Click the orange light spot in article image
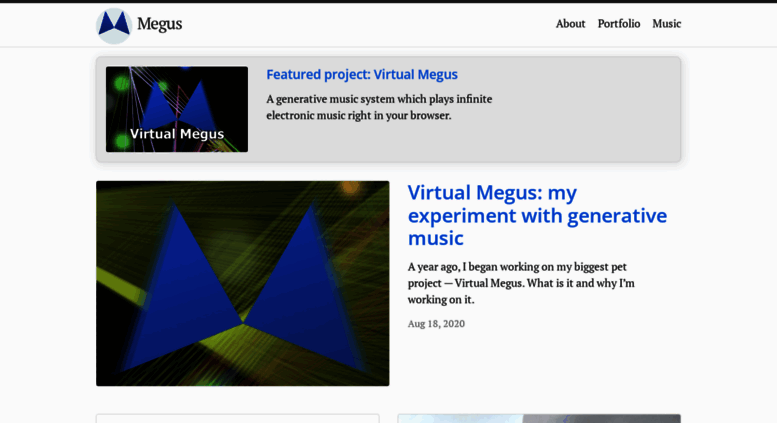The width and height of the screenshot is (777, 423). pos(350,187)
